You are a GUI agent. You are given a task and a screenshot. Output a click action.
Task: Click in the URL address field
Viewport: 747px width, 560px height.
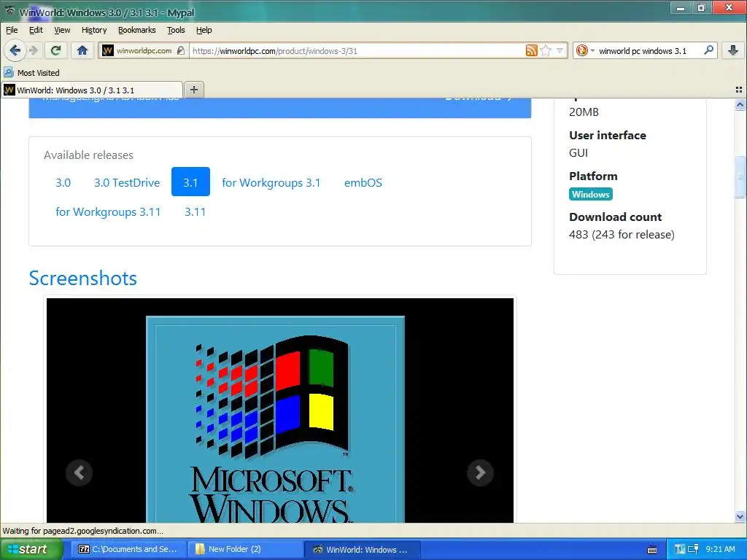coord(357,50)
